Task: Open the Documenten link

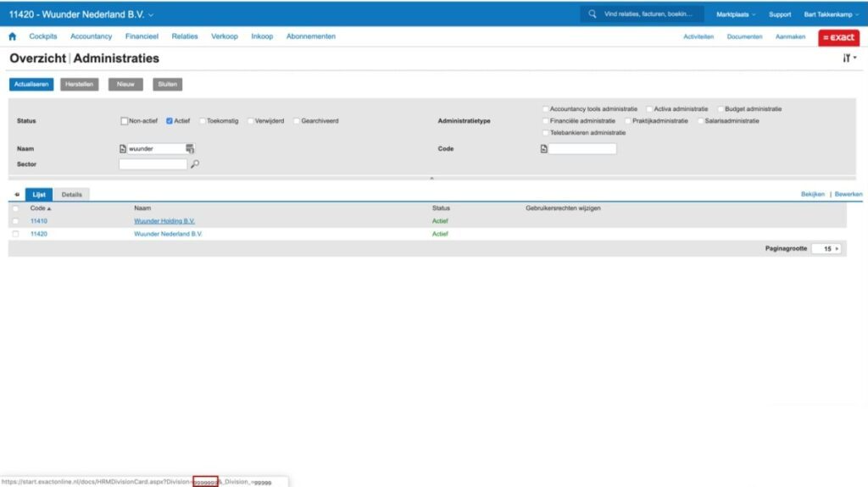Action: pos(744,36)
